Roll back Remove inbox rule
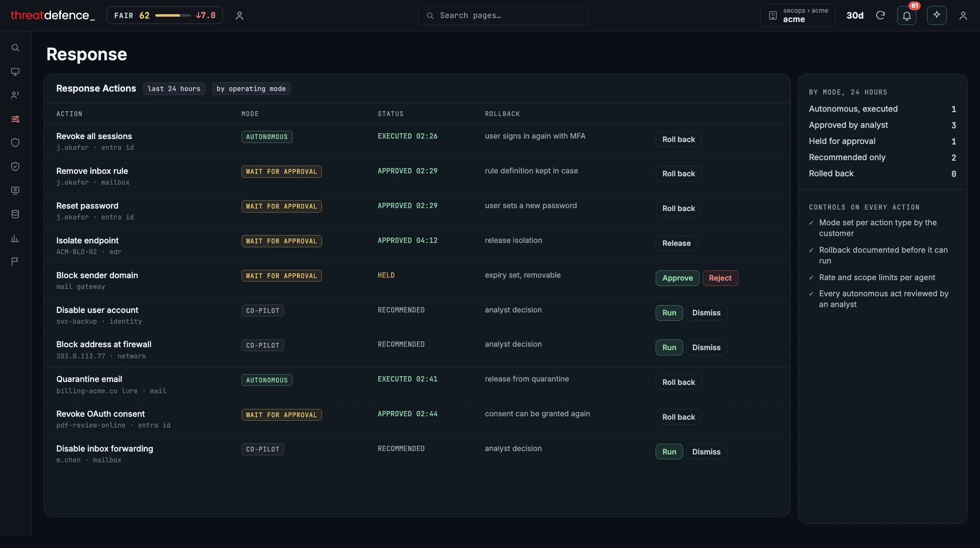 pyautogui.click(x=678, y=174)
